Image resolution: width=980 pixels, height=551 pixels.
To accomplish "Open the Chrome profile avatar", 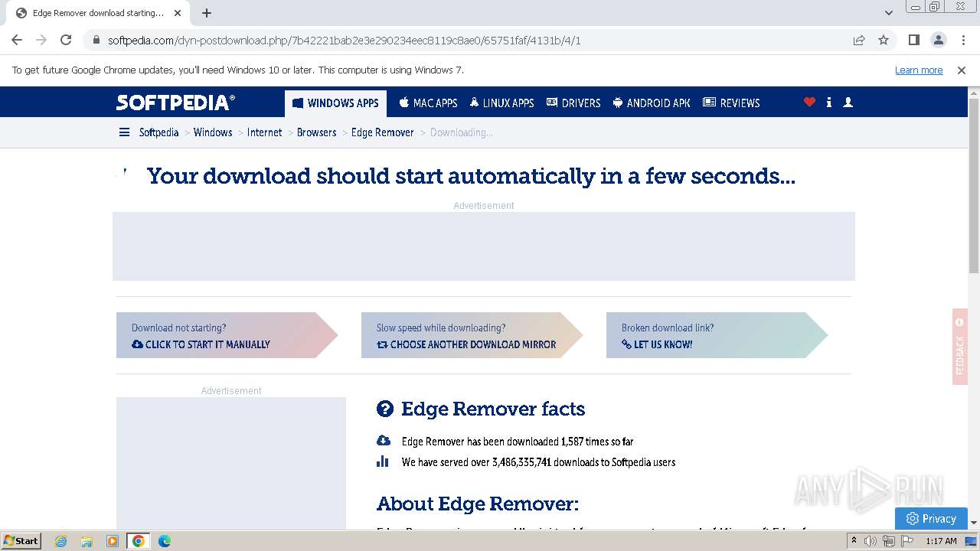I will point(938,40).
